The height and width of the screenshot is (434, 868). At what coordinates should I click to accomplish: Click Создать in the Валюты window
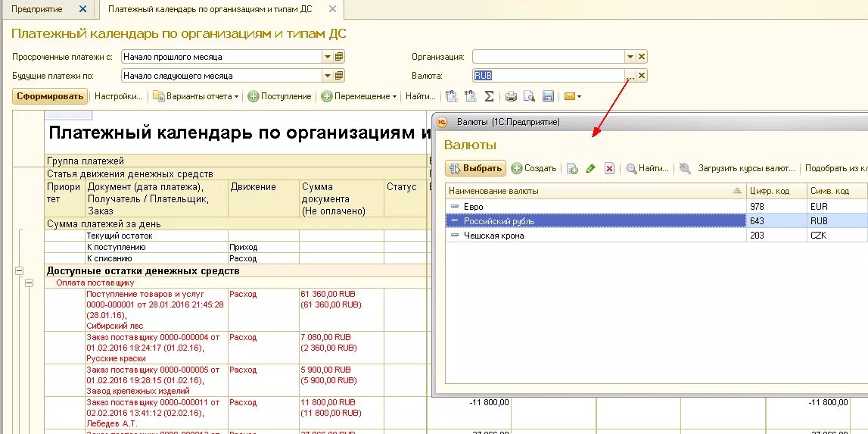tap(534, 168)
